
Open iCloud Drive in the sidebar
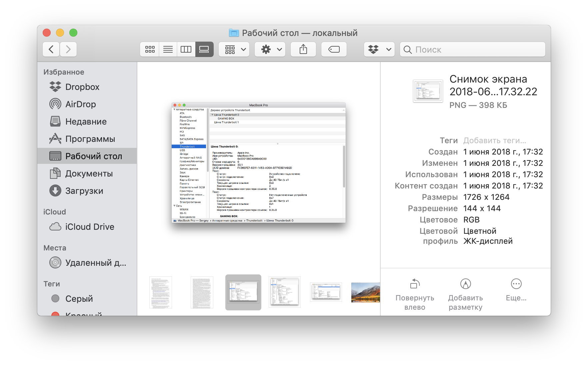pyautogui.click(x=87, y=227)
